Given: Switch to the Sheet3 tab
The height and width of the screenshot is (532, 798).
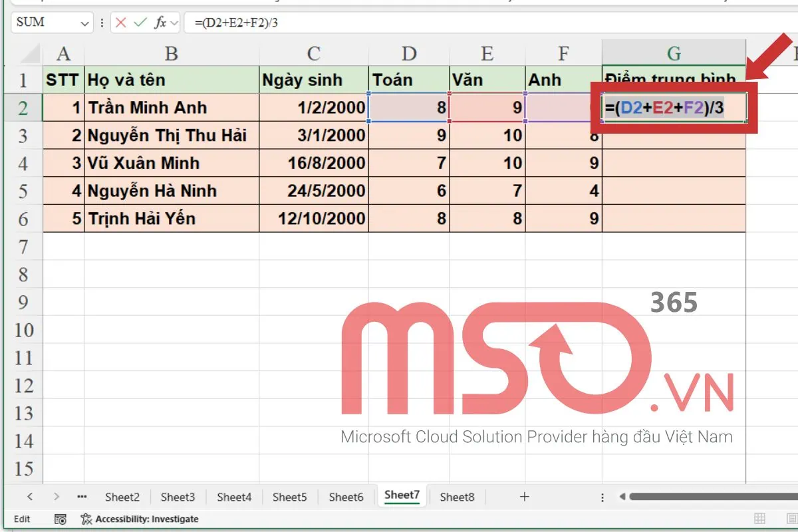Looking at the screenshot, I should pos(178,497).
